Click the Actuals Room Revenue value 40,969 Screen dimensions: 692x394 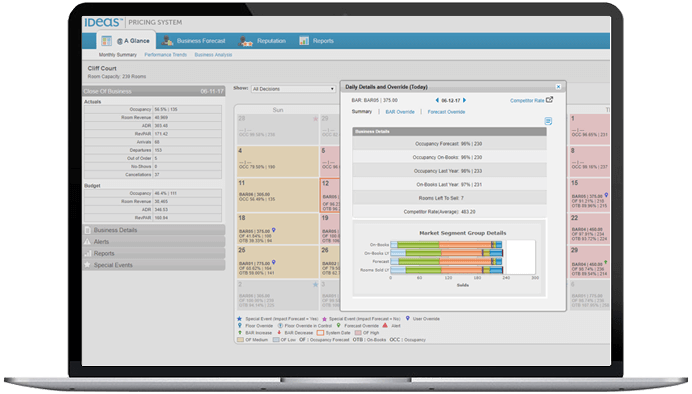coord(161,118)
